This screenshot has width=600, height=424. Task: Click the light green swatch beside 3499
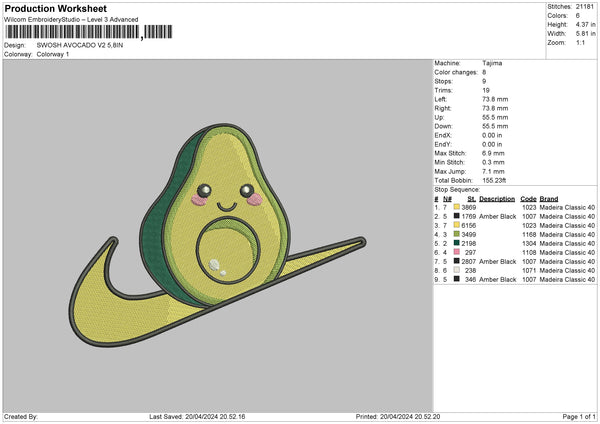coord(457,234)
